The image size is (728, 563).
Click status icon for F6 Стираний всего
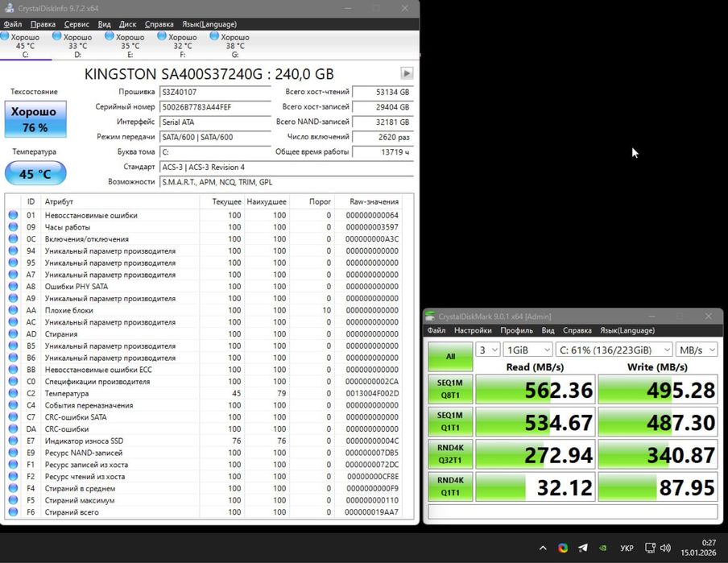click(13, 512)
